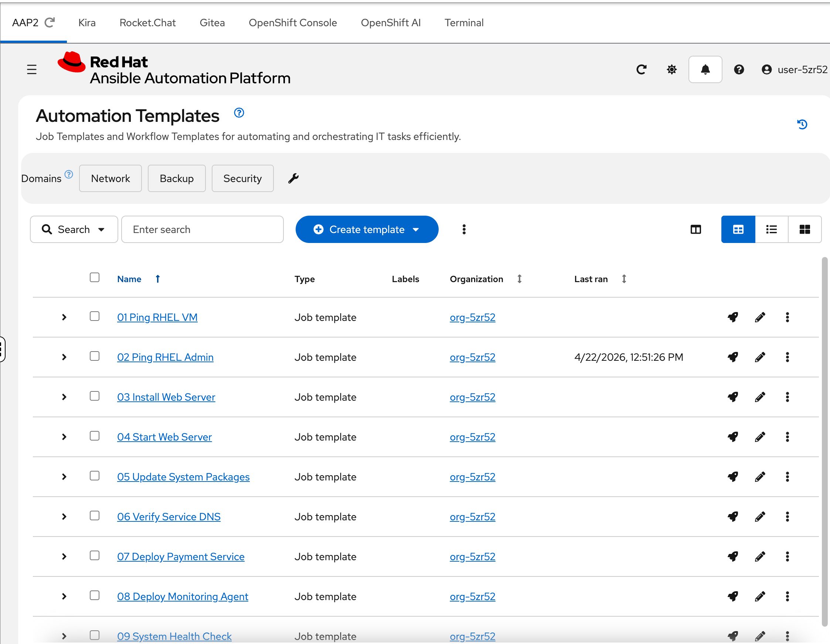The width and height of the screenshot is (830, 644).
Task: Toggle the select-all checkbox in table header
Action: [x=95, y=278]
